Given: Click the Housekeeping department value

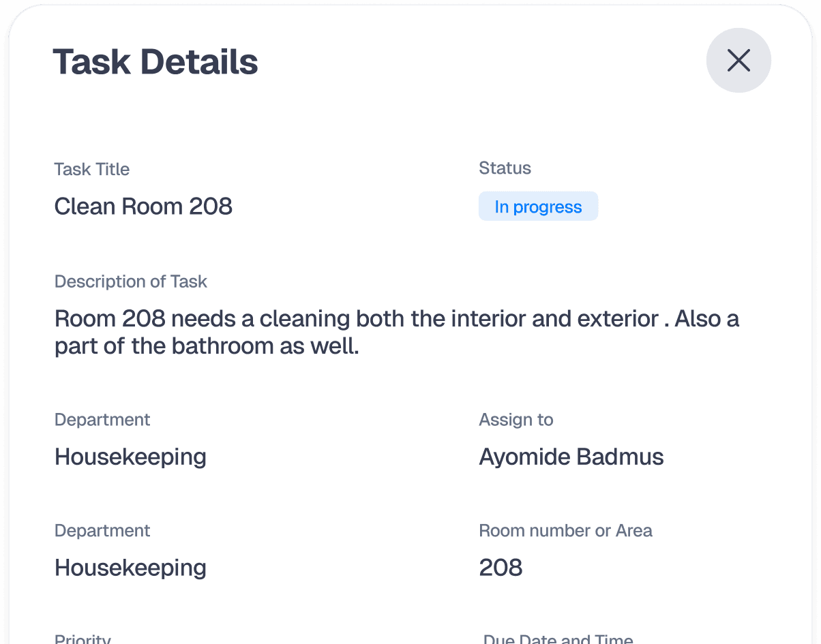Looking at the screenshot, I should (x=130, y=457).
